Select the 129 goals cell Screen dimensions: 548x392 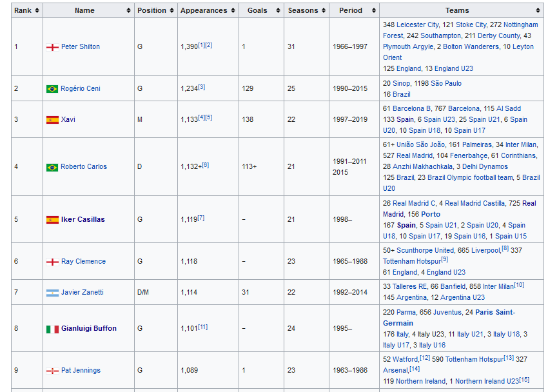coord(261,89)
